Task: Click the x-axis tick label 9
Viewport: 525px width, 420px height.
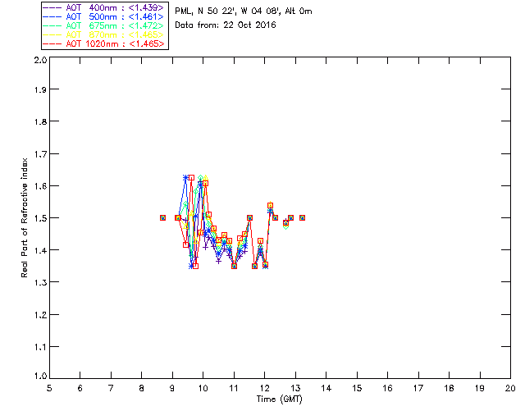Action: [x=172, y=388]
